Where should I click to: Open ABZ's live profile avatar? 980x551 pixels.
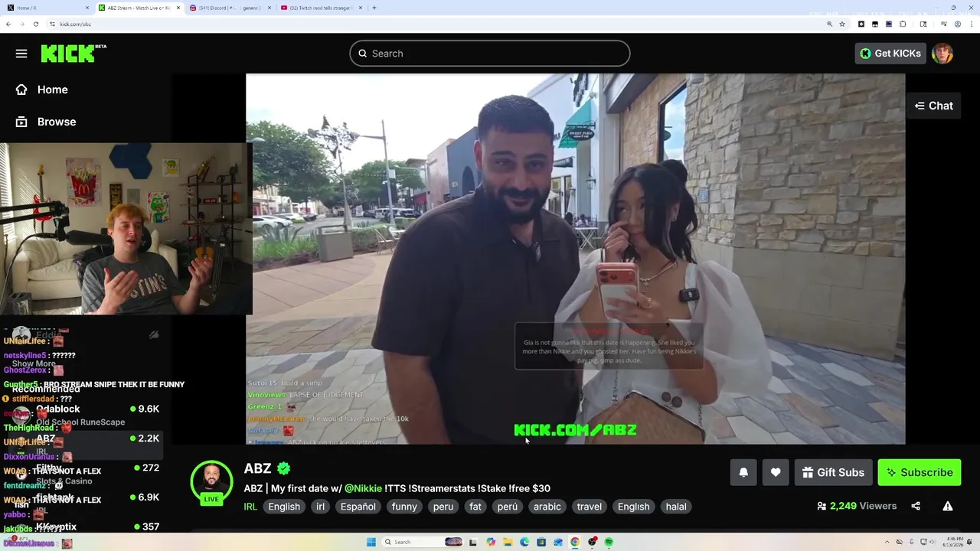coord(211,482)
